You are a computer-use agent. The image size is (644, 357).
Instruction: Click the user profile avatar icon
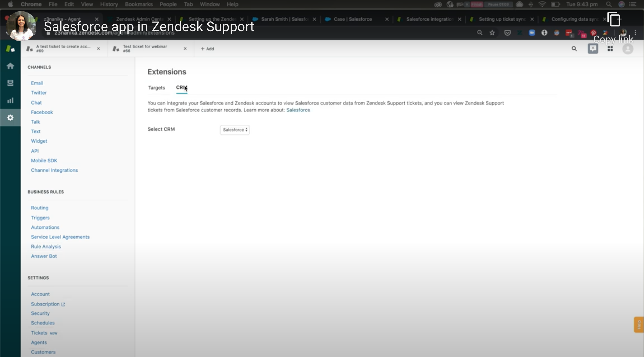628,49
